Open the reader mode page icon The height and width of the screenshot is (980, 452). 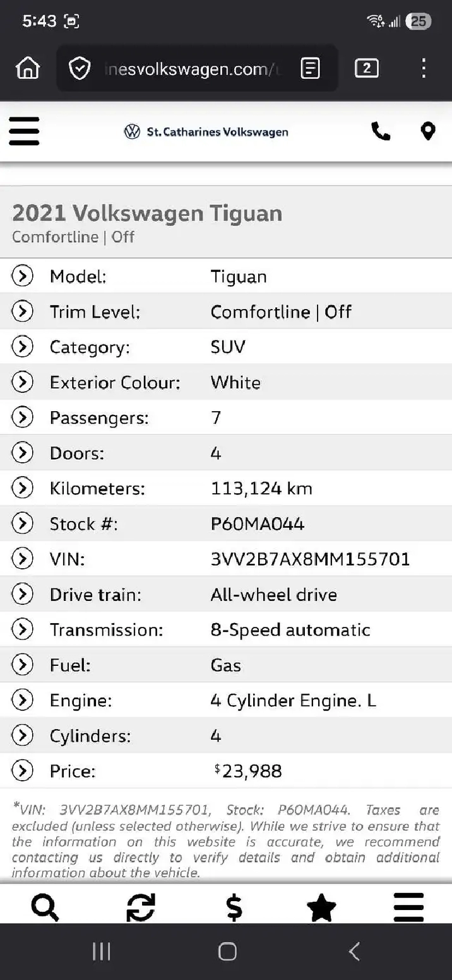pyautogui.click(x=310, y=68)
